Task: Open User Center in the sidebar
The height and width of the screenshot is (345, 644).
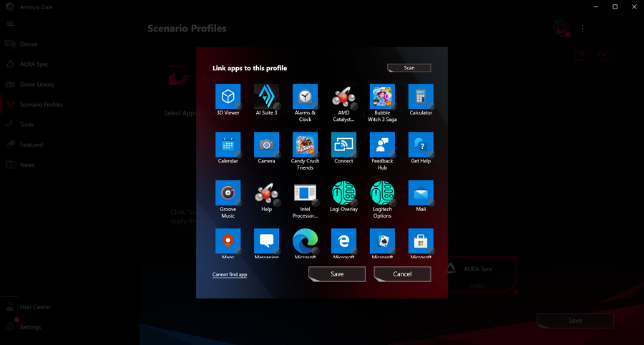Action: [x=35, y=307]
